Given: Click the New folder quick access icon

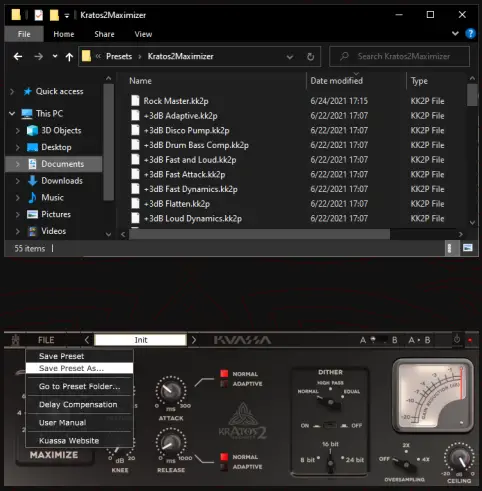Looking at the screenshot, I should point(54,15).
